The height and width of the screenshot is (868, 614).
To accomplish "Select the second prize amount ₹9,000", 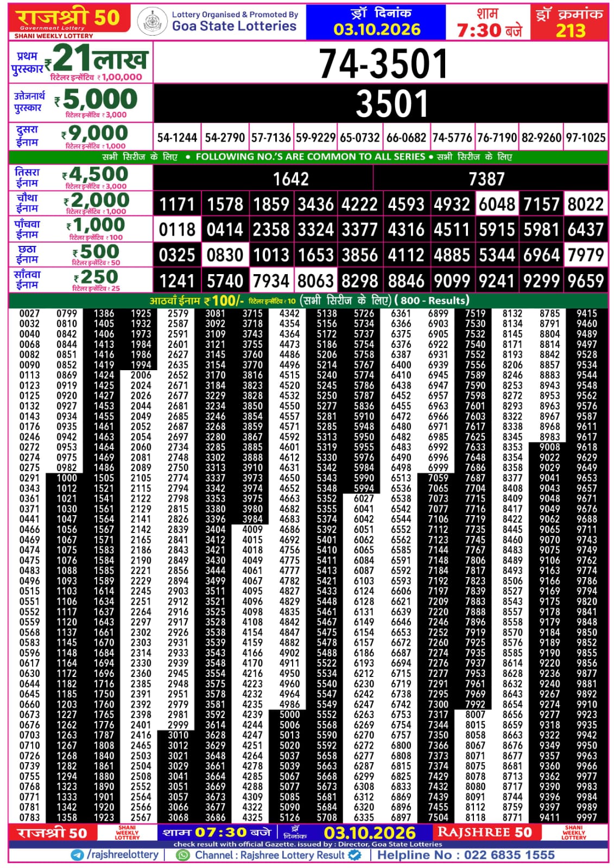I will (95, 133).
